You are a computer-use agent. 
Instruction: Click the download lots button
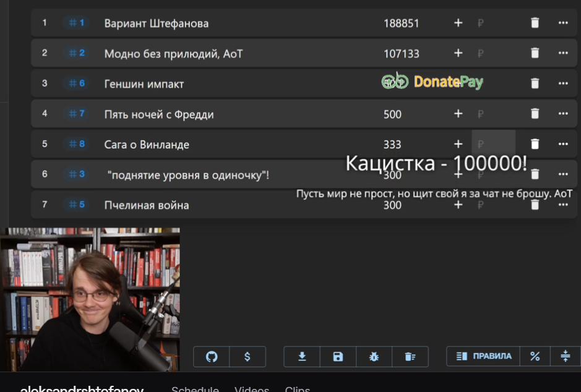(302, 357)
